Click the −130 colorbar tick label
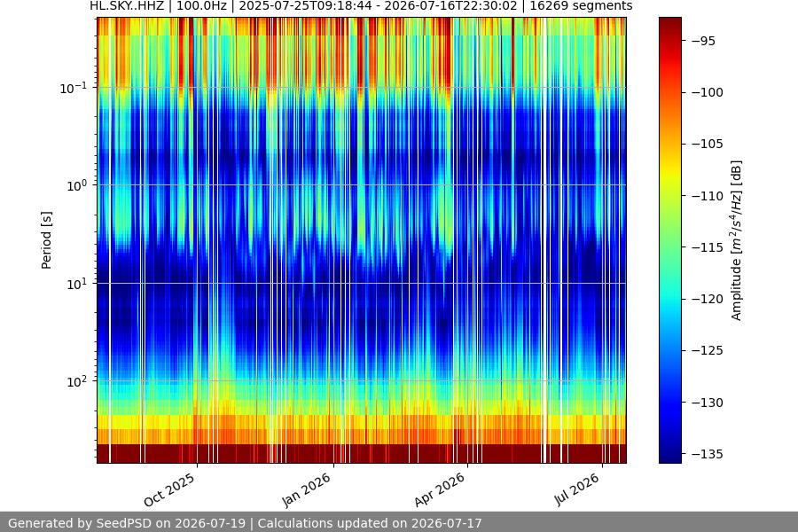 [x=707, y=403]
